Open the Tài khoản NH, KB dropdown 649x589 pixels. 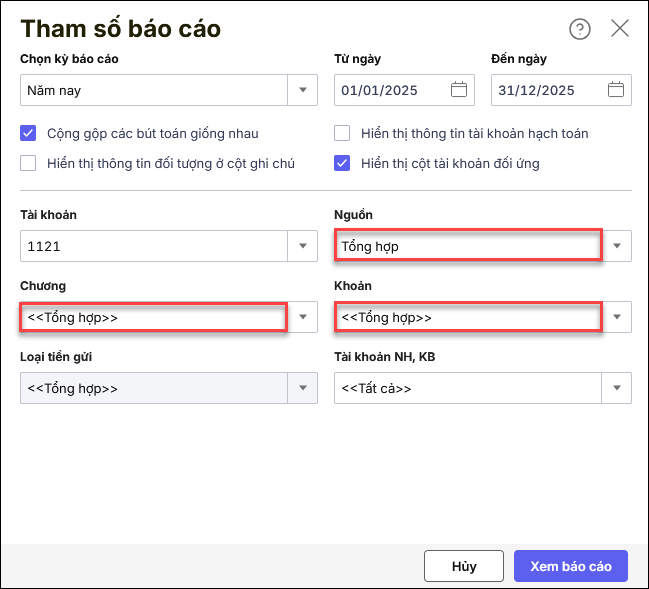617,388
